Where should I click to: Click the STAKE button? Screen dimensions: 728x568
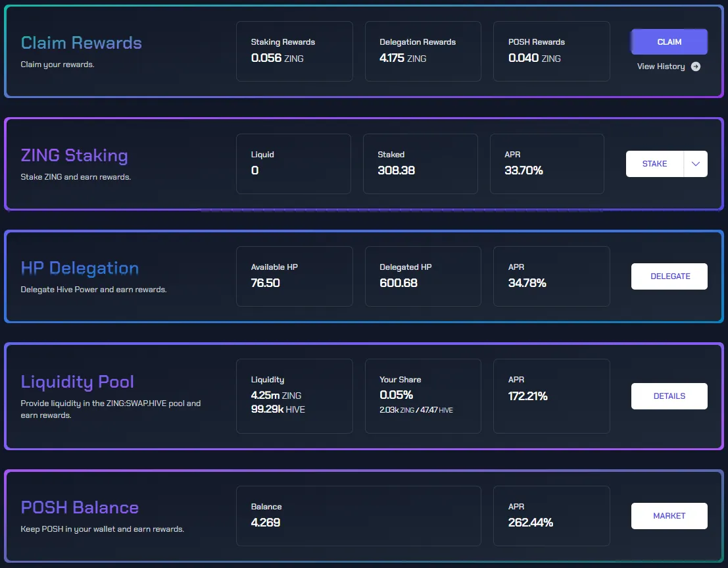click(x=654, y=164)
